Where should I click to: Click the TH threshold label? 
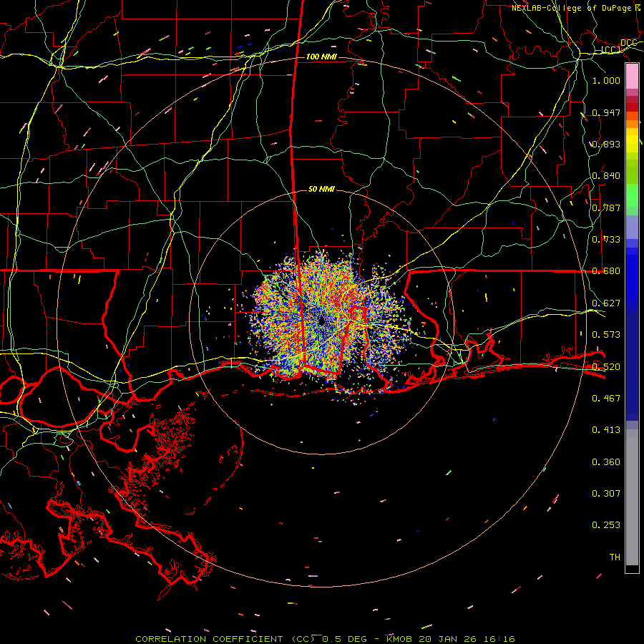coord(615,557)
